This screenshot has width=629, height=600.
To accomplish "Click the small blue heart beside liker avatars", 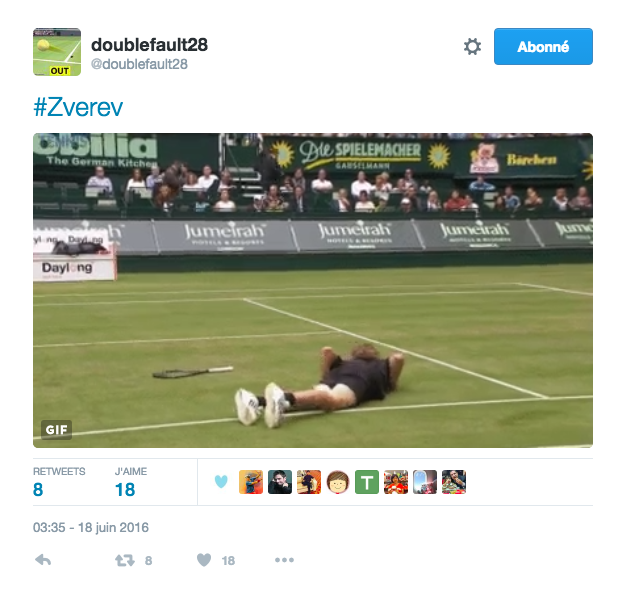I will point(221,481).
